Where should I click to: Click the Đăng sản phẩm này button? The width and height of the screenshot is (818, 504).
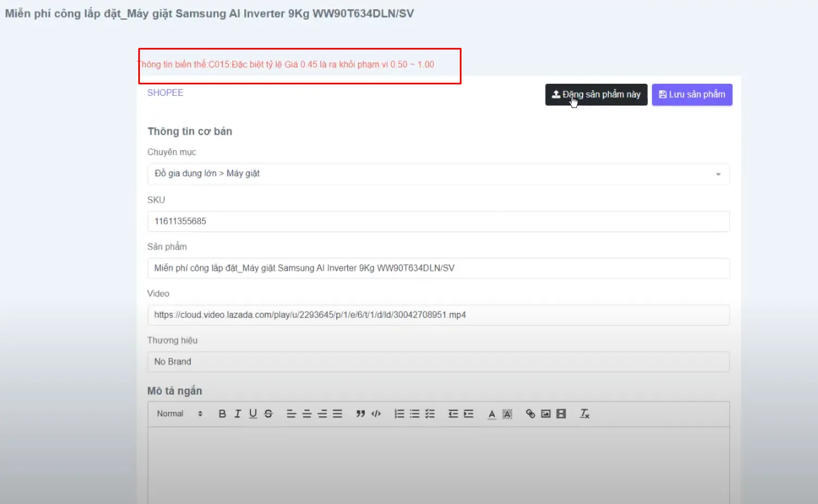click(596, 95)
